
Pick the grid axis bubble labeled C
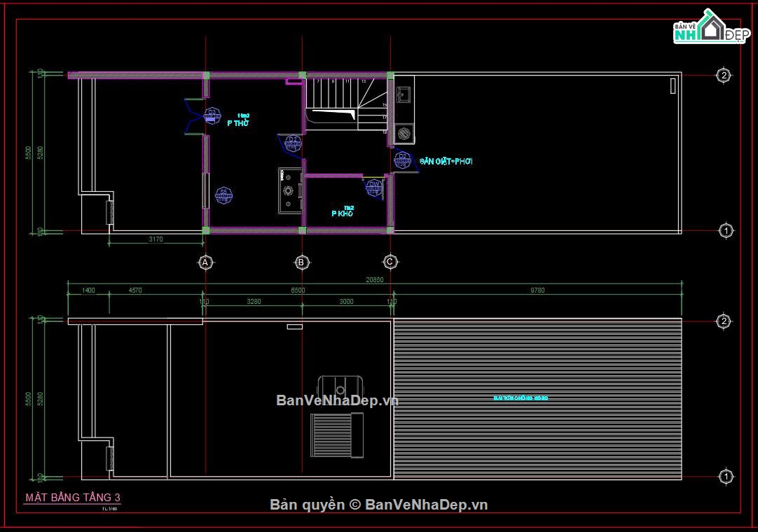pyautogui.click(x=390, y=262)
